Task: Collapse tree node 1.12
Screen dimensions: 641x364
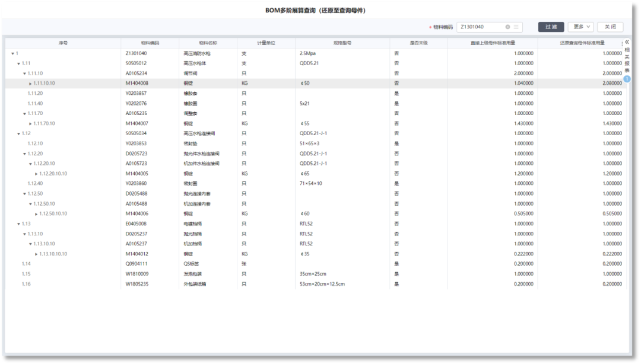Action: tap(18, 134)
